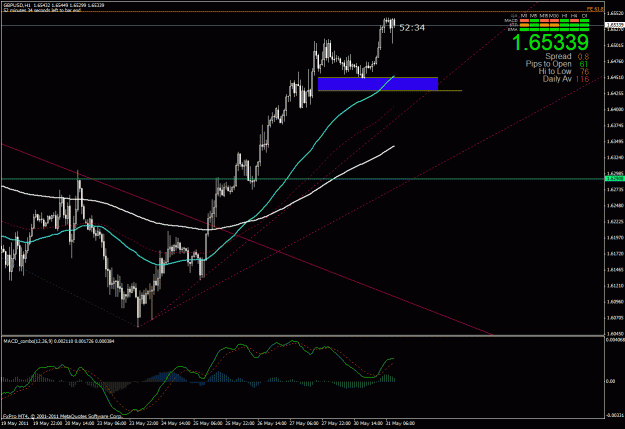Click the 24 May 14:00 time label

click(x=176, y=423)
